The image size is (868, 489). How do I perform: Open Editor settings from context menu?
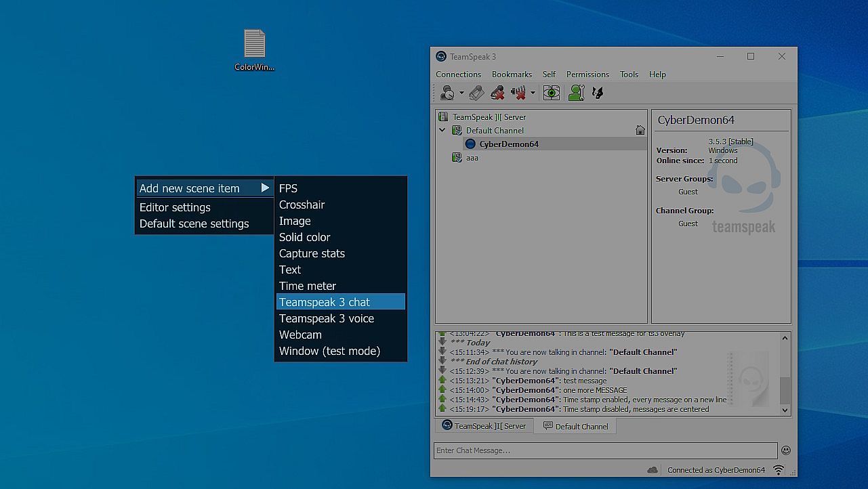175,207
